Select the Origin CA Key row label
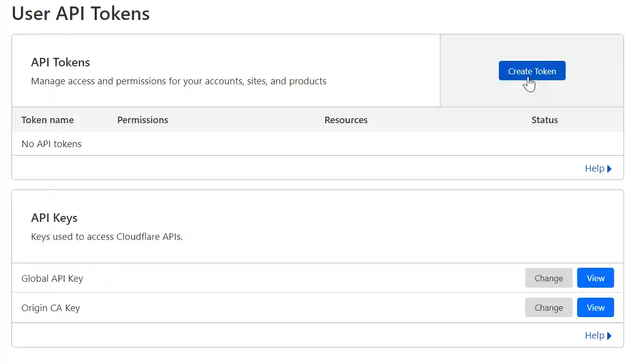Screen dimensions: 640x364 coord(50,308)
